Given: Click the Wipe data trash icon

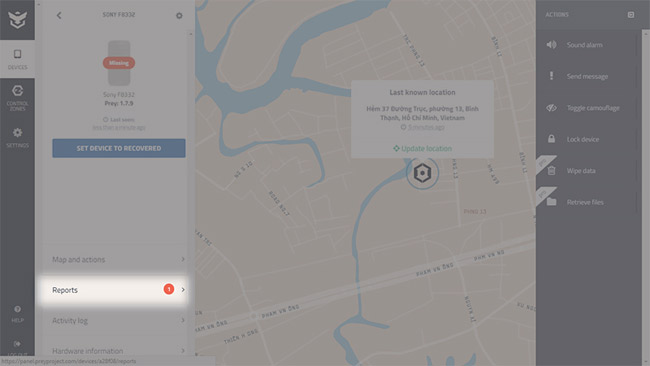Looking at the screenshot, I should pyautogui.click(x=551, y=170).
